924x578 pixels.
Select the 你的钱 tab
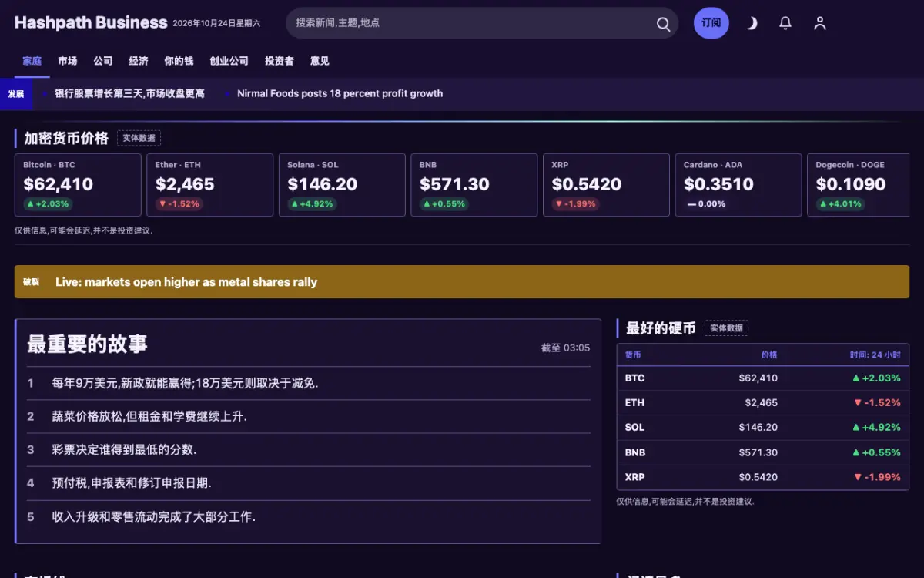pyautogui.click(x=179, y=61)
